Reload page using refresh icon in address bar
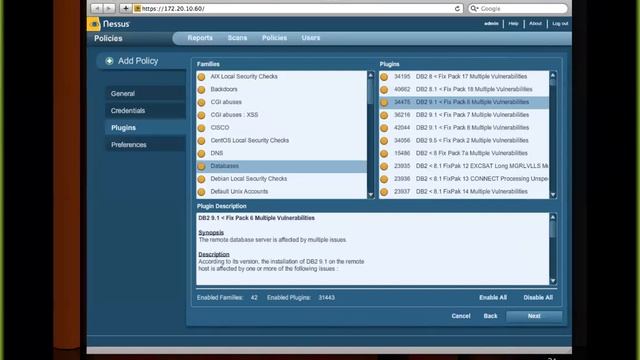The image size is (640, 360). (457, 8)
